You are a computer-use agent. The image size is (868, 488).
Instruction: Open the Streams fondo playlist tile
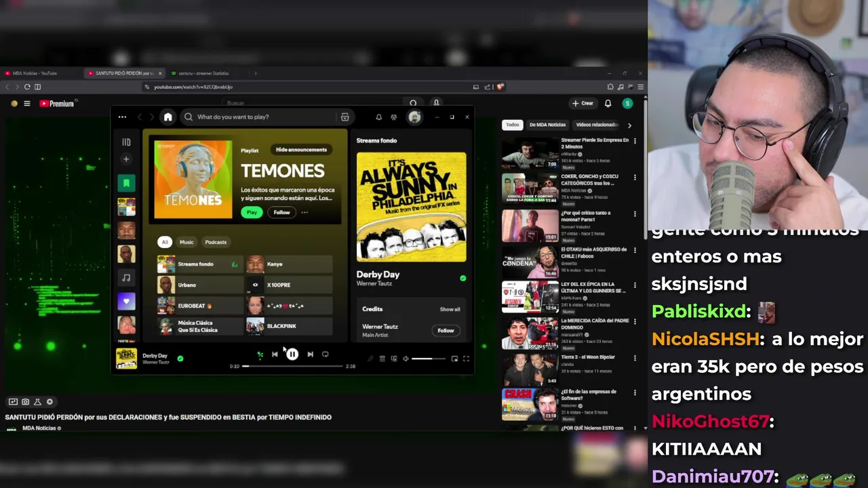click(200, 264)
